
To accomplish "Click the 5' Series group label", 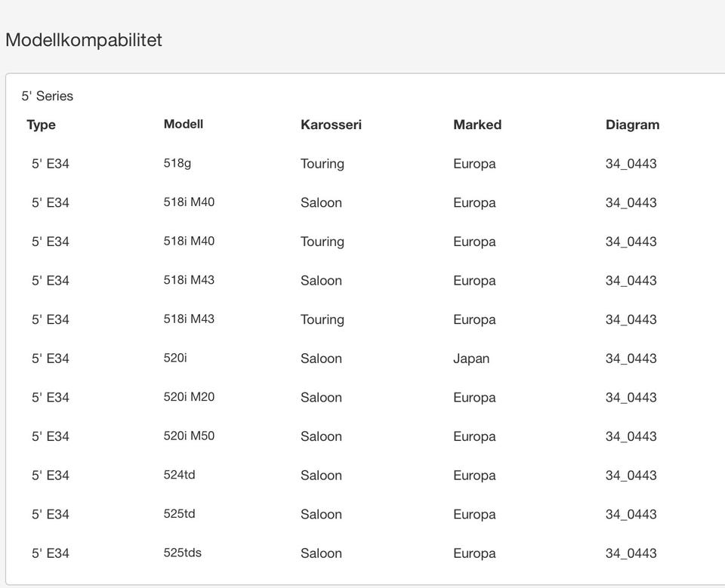I will tap(48, 97).
